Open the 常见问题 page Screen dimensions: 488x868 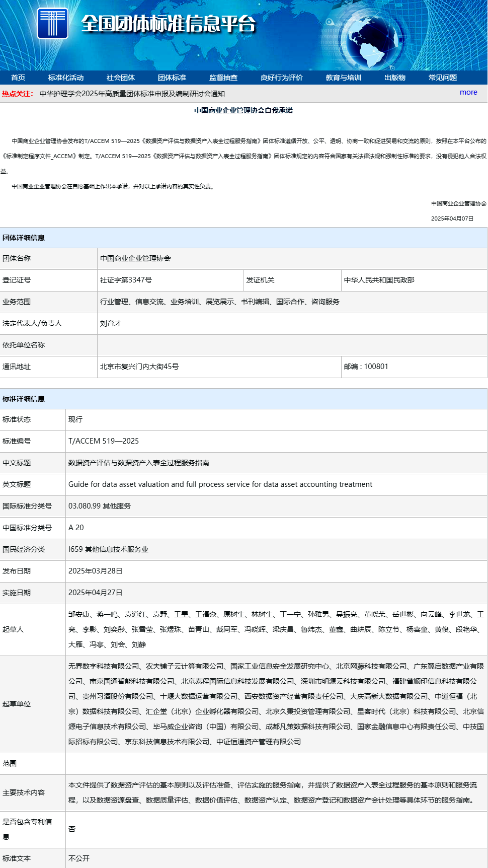pyautogui.click(x=443, y=78)
